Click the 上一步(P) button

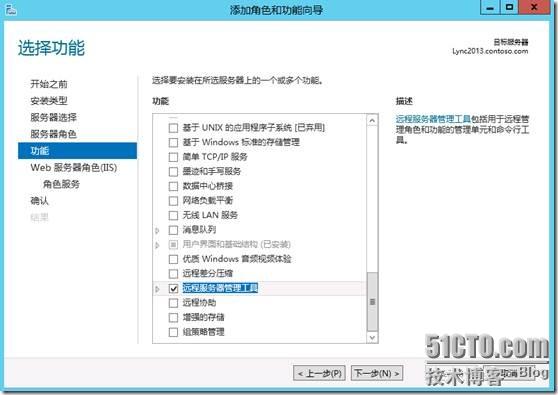pyautogui.click(x=319, y=374)
